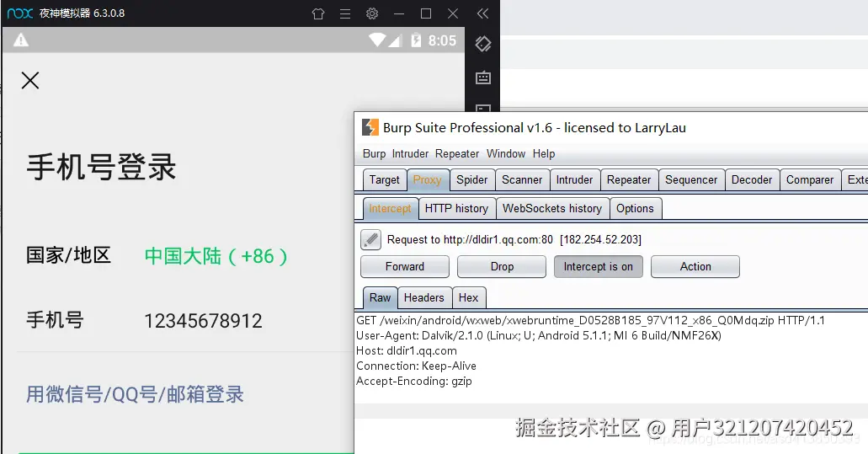The height and width of the screenshot is (454, 868).
Task: Click the Drop button
Action: pos(502,266)
